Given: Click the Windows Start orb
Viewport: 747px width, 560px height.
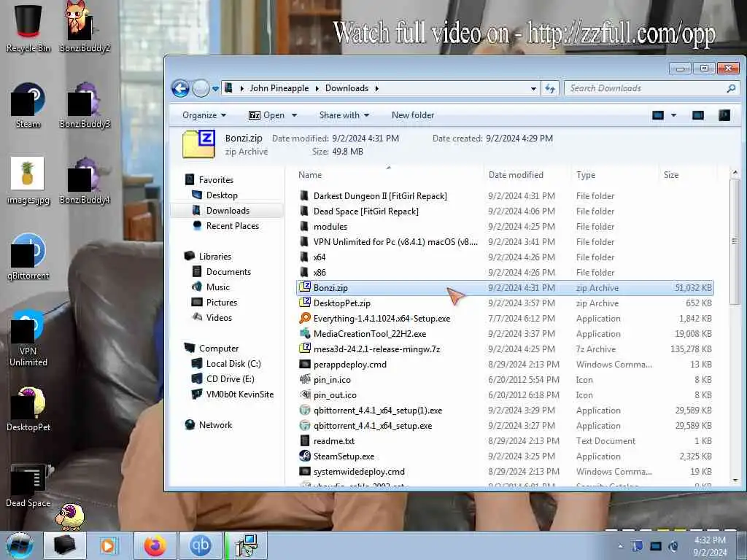Looking at the screenshot, I should (20, 545).
